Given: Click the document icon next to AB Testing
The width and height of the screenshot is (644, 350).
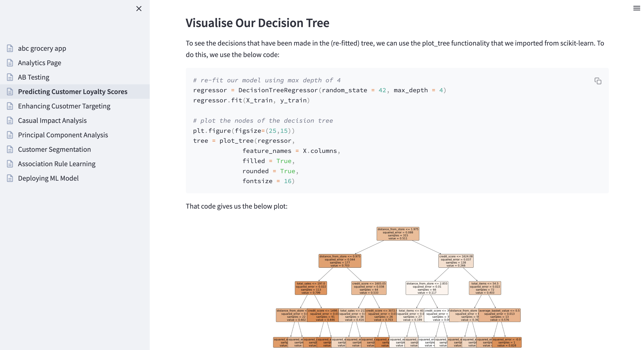Looking at the screenshot, I should coord(10,77).
